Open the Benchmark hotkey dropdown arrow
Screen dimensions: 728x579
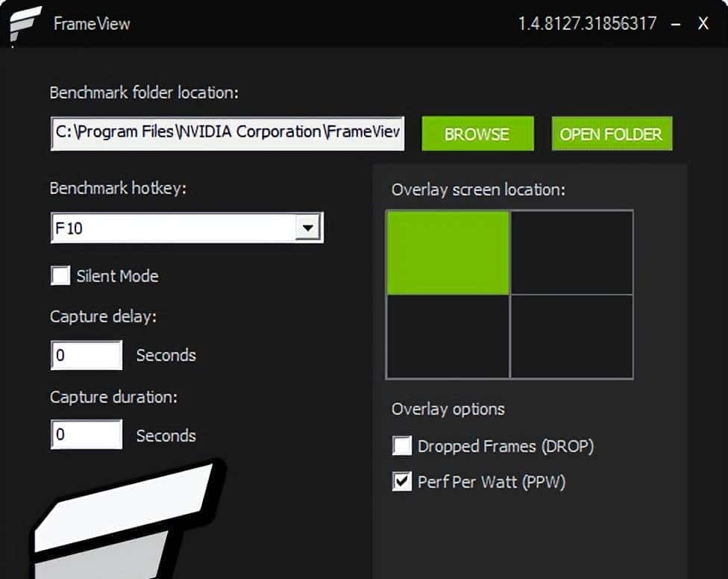click(x=308, y=227)
